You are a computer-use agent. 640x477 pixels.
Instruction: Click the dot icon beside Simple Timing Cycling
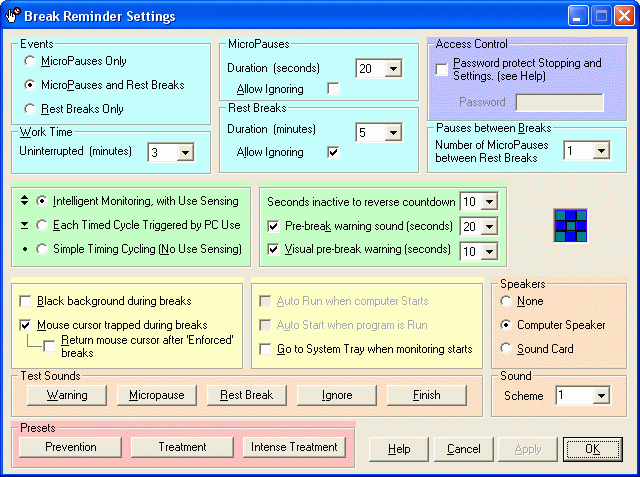(x=25, y=249)
